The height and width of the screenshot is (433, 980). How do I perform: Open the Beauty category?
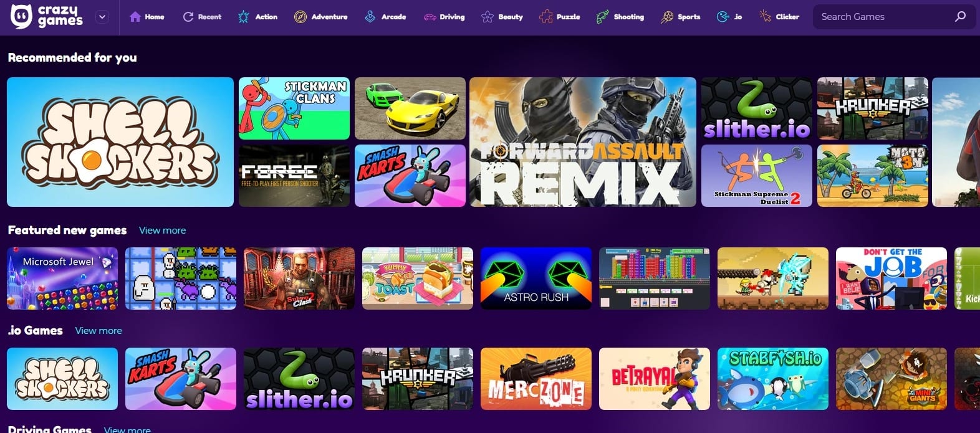coord(502,17)
